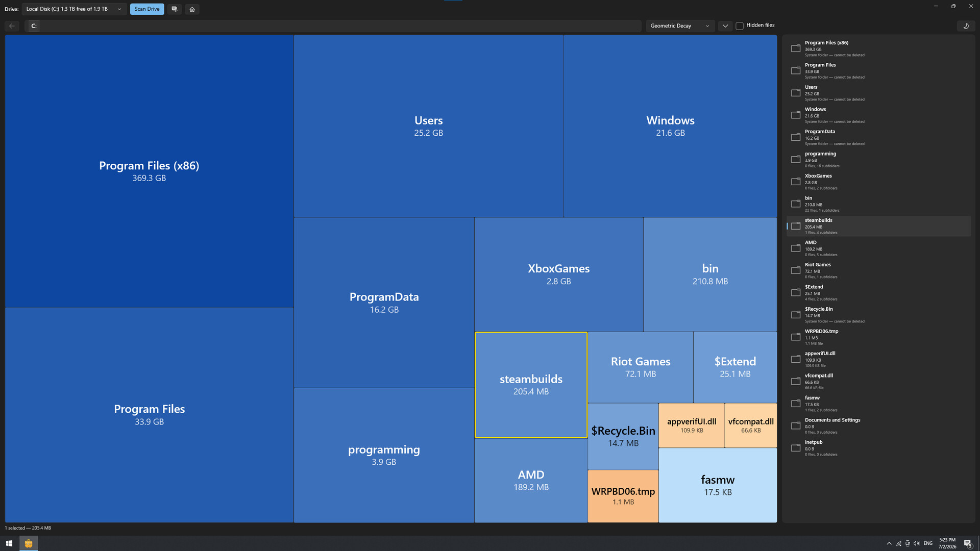Select the steambuilds row in list
The width and height of the screenshot is (980, 551).
tap(878, 226)
